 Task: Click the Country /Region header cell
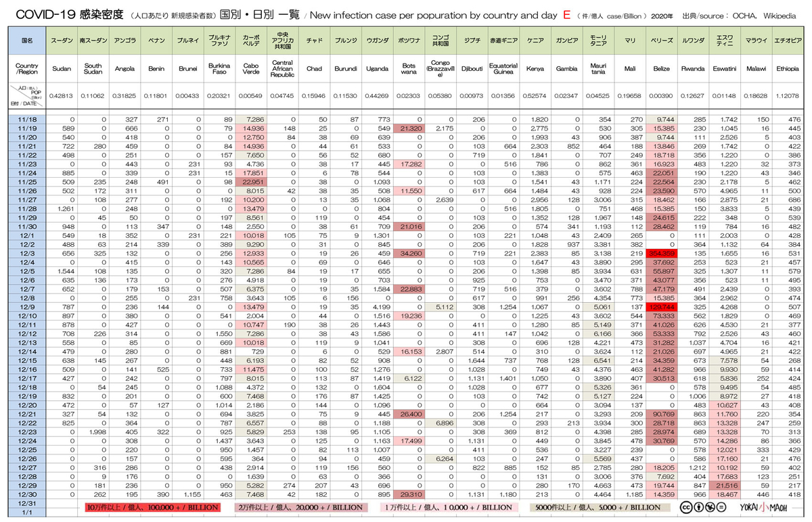pos(28,69)
